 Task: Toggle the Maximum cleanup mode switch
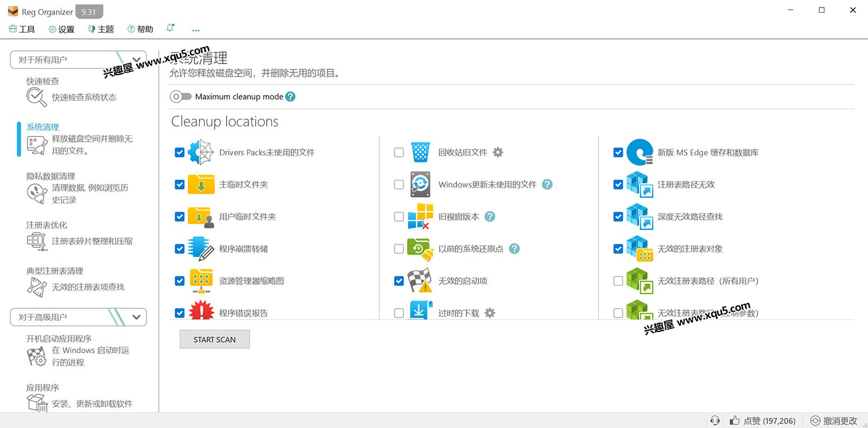181,97
